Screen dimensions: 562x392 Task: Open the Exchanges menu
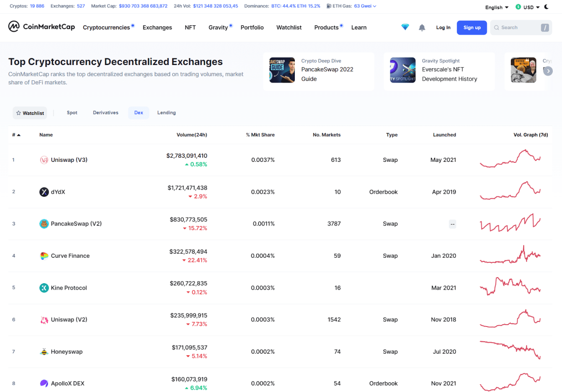(x=157, y=28)
